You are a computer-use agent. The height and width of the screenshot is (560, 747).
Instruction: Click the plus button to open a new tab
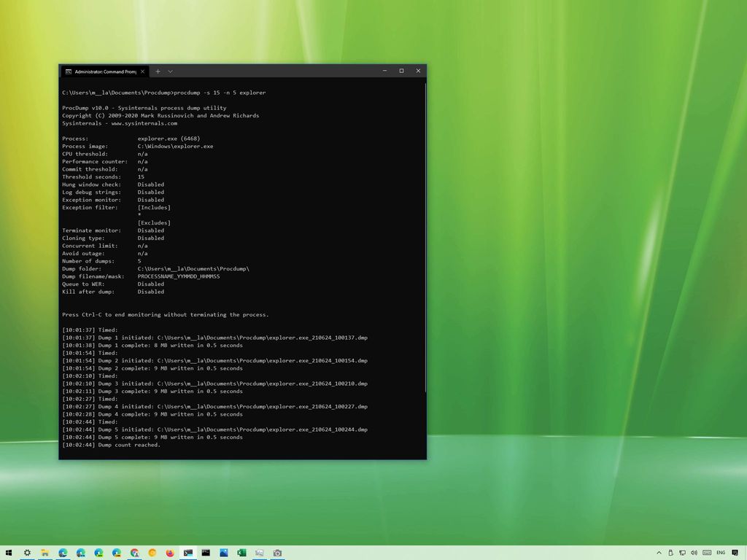coord(158,71)
